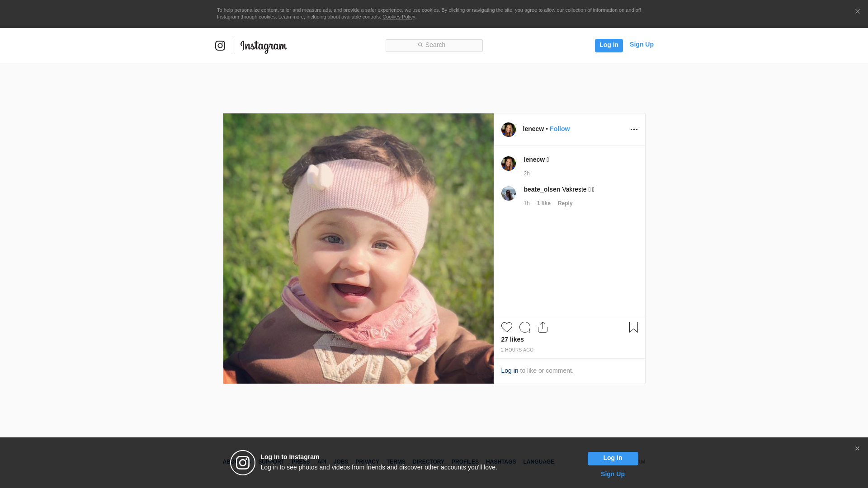Share the post via share icon

click(542, 327)
